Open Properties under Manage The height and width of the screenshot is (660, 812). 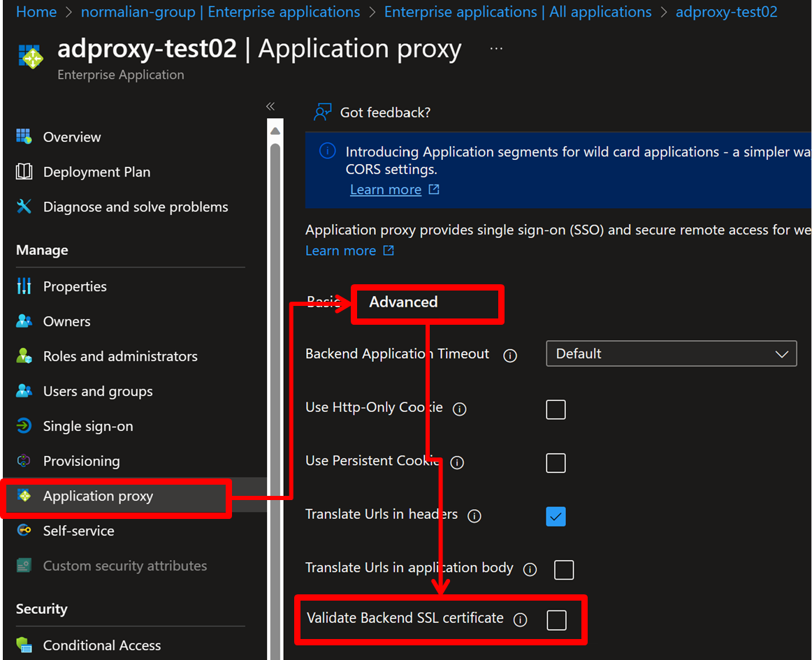click(x=75, y=286)
